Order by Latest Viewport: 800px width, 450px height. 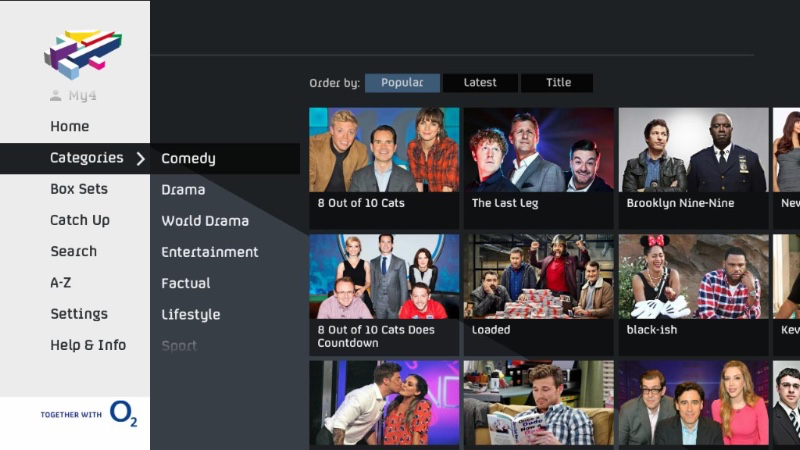(x=480, y=83)
